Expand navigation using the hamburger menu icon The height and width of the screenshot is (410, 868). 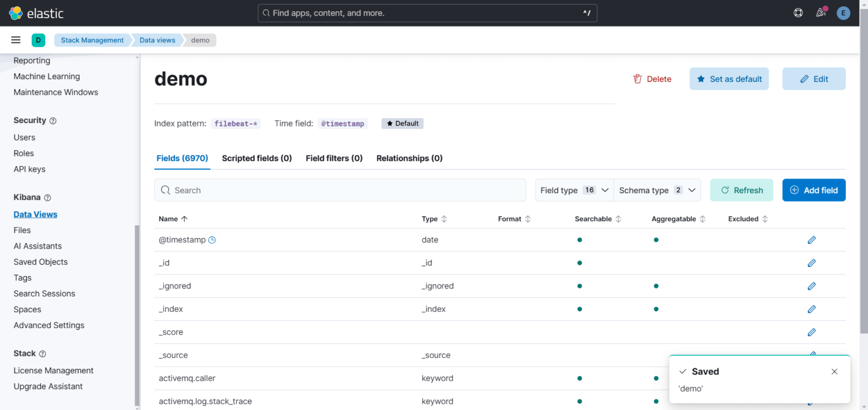click(15, 40)
